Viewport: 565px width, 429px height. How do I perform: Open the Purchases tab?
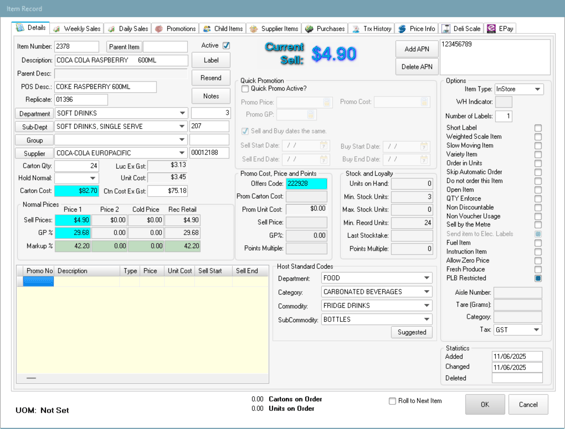coord(325,28)
